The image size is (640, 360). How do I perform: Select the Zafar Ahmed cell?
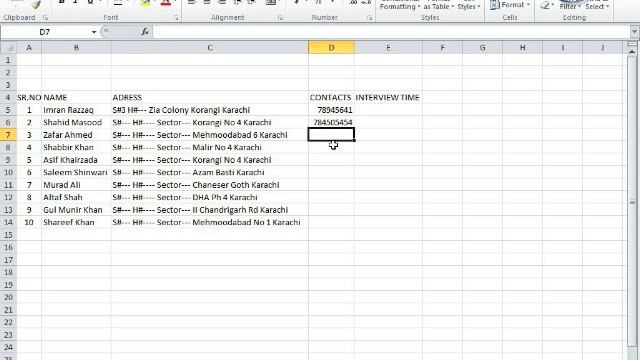76,135
